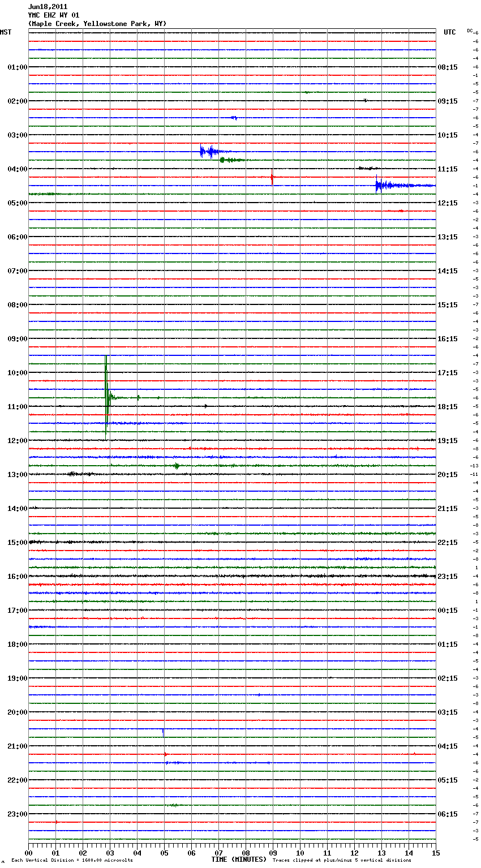Click the station code 'YMC EHZ WY 01'

[x=54, y=15]
